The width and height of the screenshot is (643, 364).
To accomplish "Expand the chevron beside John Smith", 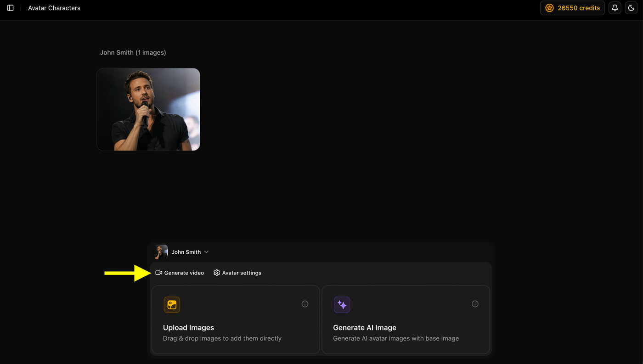I will coord(206,252).
